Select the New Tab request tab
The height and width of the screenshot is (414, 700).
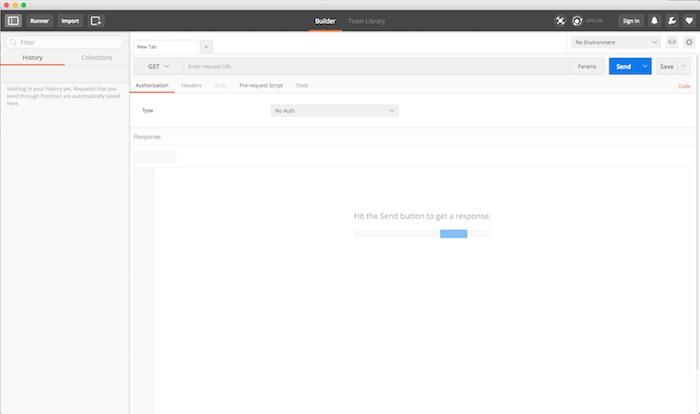coord(166,46)
